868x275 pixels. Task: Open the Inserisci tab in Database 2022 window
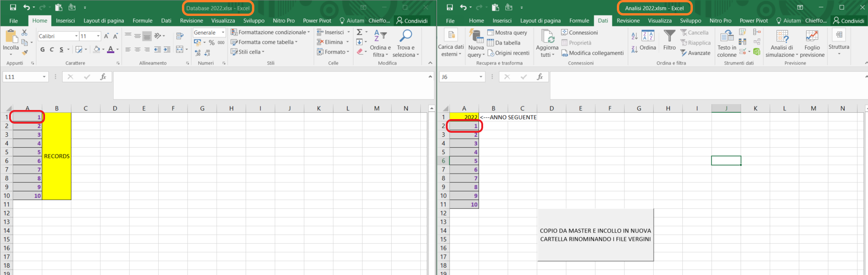click(66, 20)
